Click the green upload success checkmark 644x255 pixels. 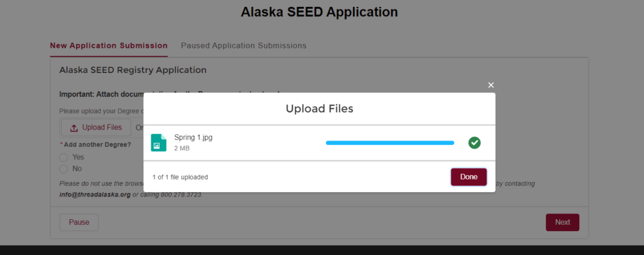474,143
